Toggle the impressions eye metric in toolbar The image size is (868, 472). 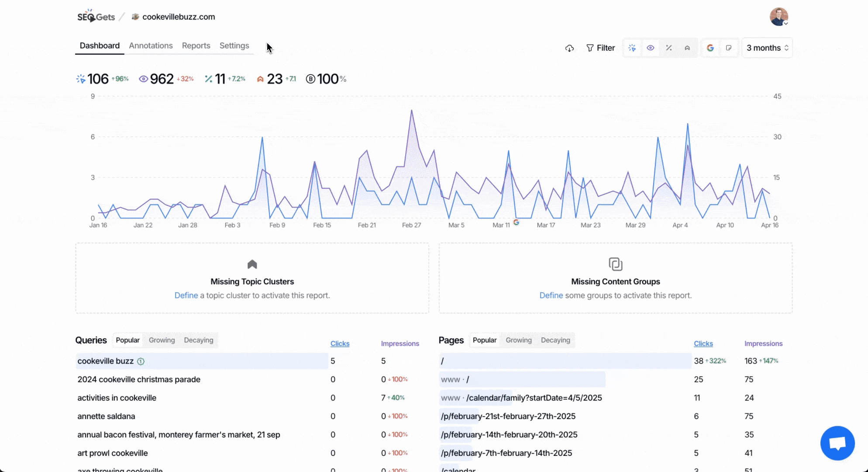click(650, 48)
